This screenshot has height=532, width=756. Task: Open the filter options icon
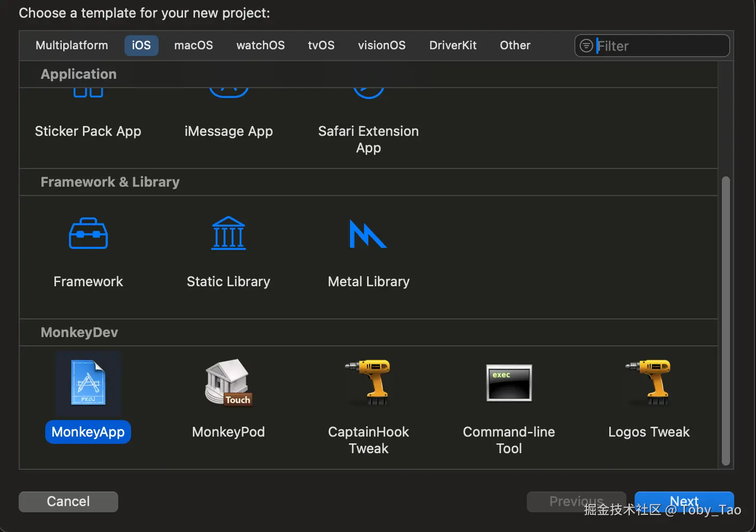[x=586, y=46]
